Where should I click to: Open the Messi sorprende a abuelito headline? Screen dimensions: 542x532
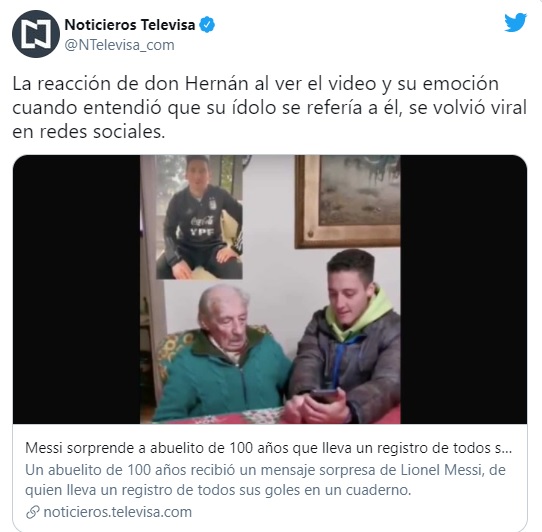click(268, 448)
